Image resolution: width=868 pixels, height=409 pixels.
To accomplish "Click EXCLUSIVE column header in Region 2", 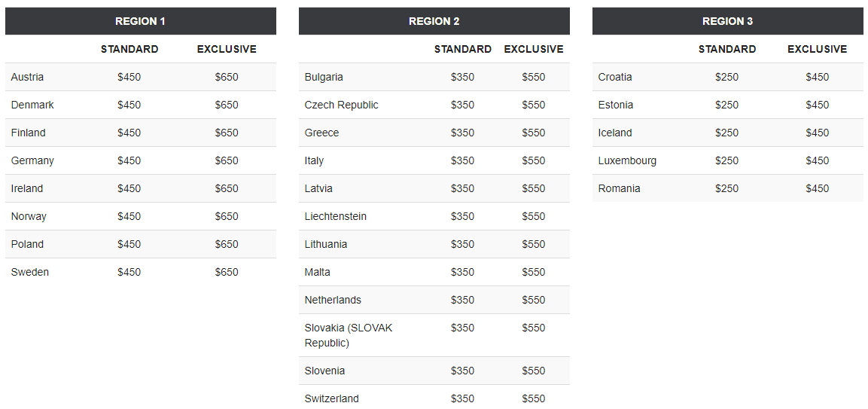I will click(x=534, y=49).
